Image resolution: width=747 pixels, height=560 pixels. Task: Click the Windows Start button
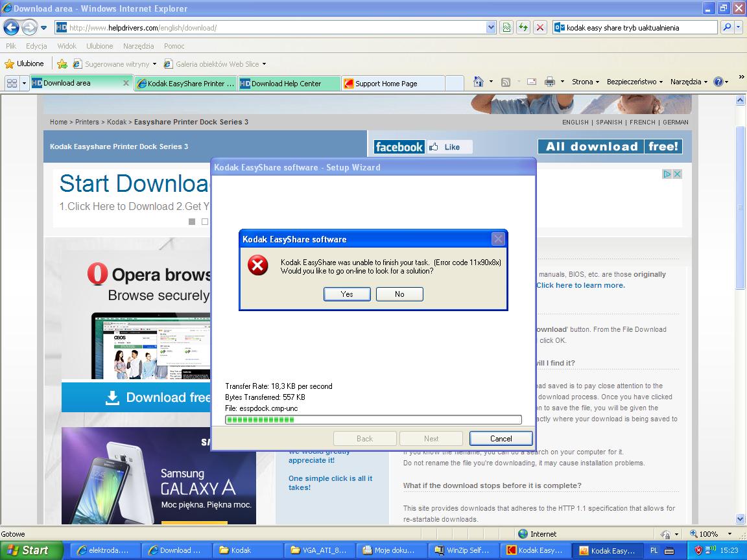coord(31,550)
